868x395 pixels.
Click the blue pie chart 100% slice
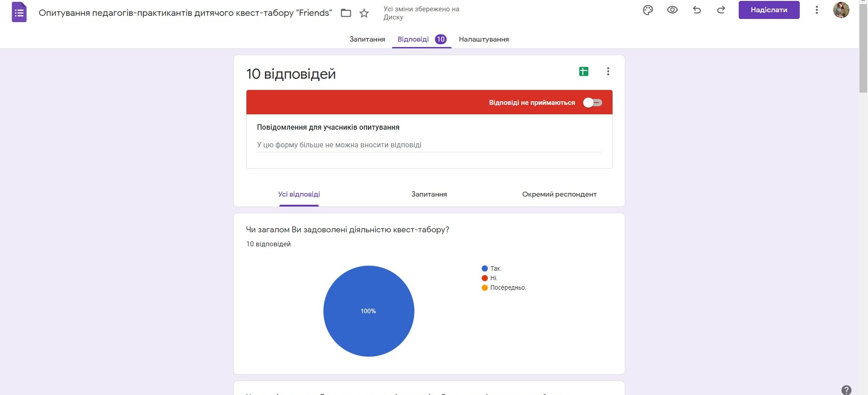[368, 311]
